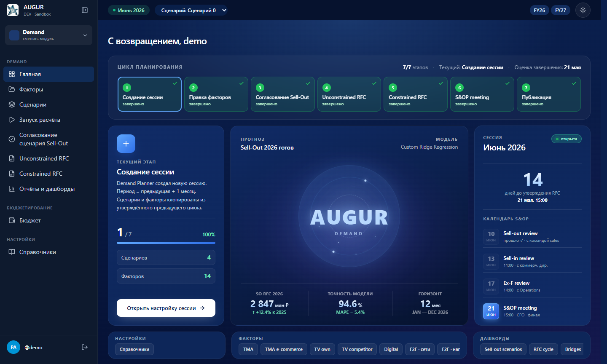Select the Создание сессии stage card
The image size is (607, 364).
pyautogui.click(x=150, y=94)
